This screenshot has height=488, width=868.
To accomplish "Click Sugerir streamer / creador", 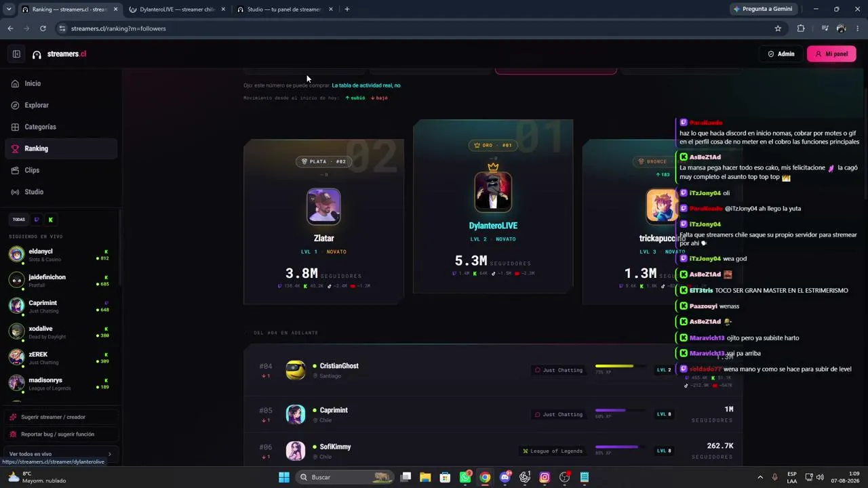I will pos(60,417).
